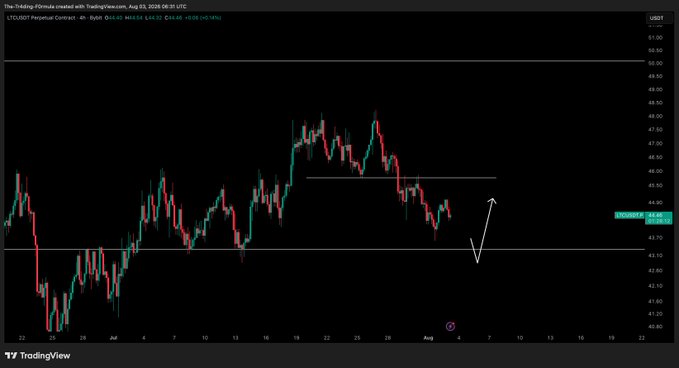Click the 01:28:12 bar countdown timer
This screenshot has width=679, height=368.
[x=659, y=221]
